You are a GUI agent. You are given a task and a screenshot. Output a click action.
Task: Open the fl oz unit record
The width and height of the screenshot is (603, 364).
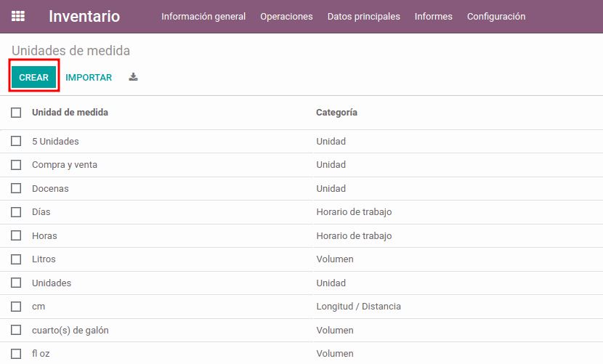pyautogui.click(x=41, y=353)
